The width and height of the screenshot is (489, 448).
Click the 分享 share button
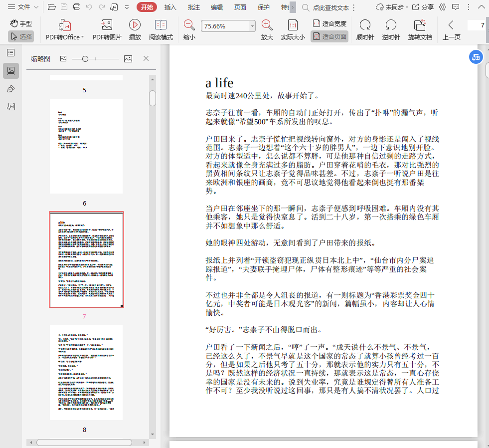423,7
